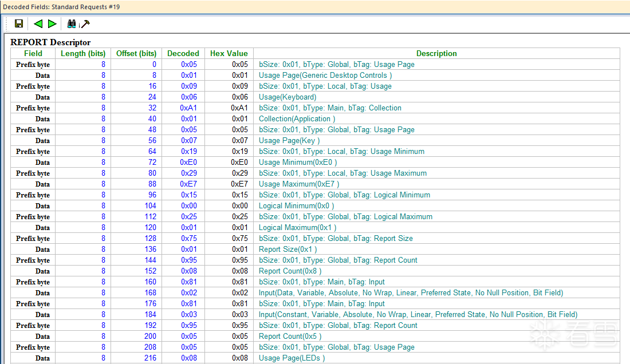Click the Usage Page(LEDs) description
This screenshot has width=630, height=364.
click(292, 358)
